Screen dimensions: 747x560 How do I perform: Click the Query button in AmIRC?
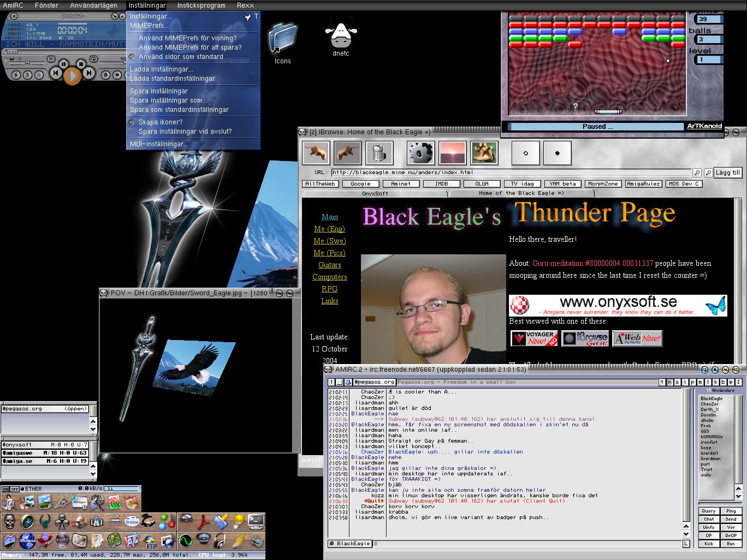pyautogui.click(x=709, y=511)
